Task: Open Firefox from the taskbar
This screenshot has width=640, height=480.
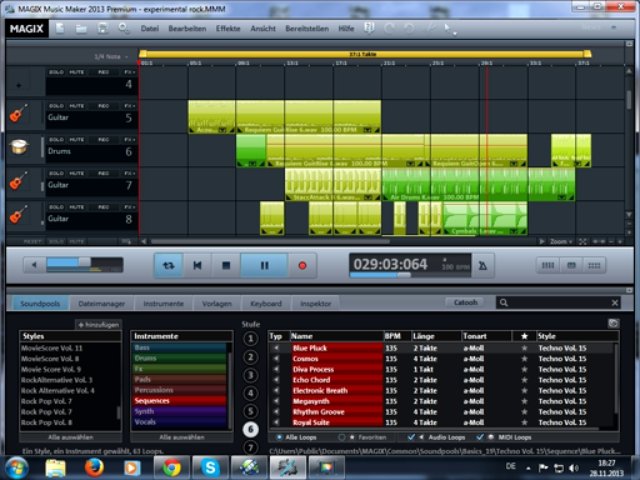Action: 95,467
